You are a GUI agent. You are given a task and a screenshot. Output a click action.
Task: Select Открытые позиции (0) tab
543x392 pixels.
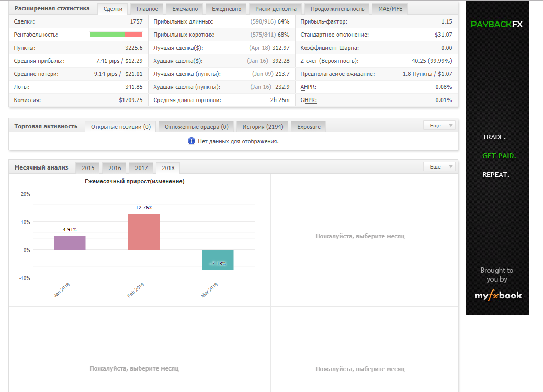point(120,127)
